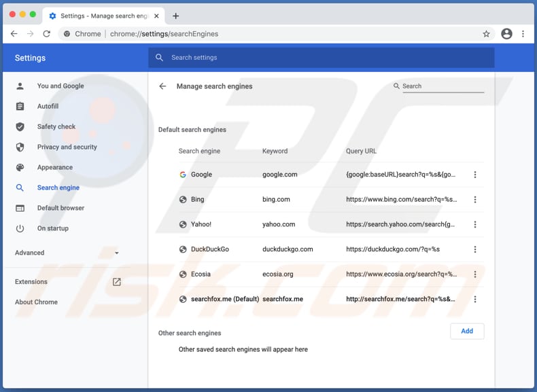Open more actions for Google search engine
Image resolution: width=537 pixels, height=392 pixels.
click(x=475, y=175)
